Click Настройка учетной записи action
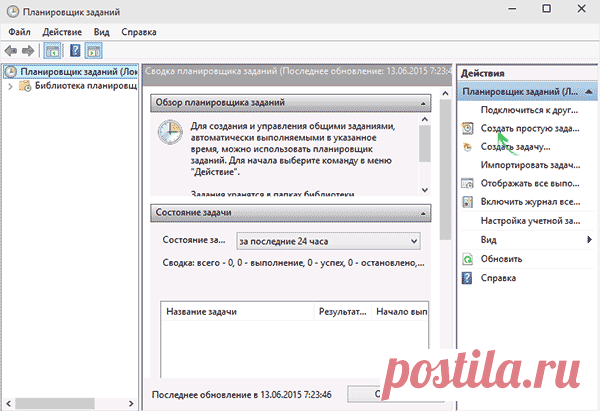The height and width of the screenshot is (411, 600). pyautogui.click(x=530, y=221)
